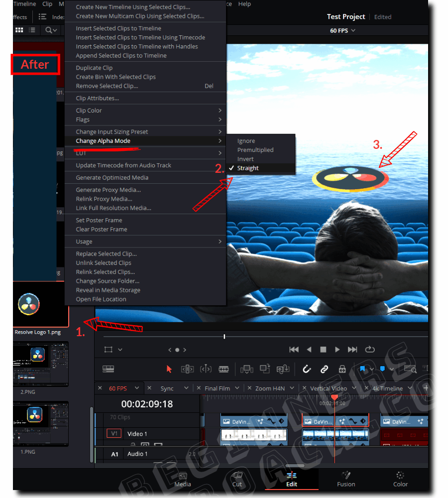Add a flag to the clip
The width and height of the screenshot is (448, 498).
362,369
